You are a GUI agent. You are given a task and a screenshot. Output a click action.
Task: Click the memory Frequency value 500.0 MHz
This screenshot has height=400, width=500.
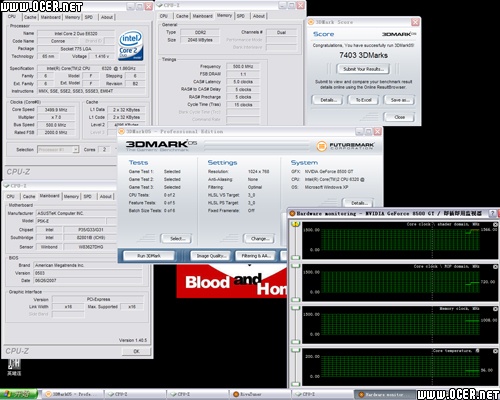click(x=243, y=66)
